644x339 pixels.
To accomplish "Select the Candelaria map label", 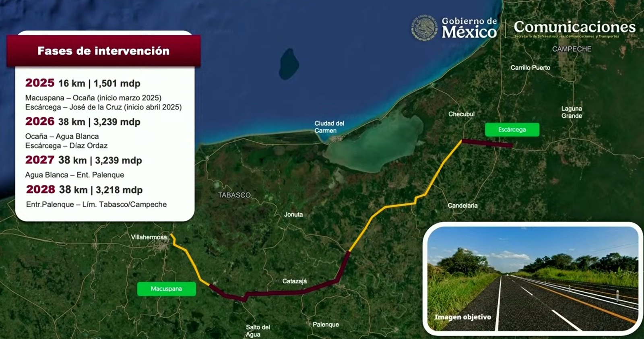I will pyautogui.click(x=462, y=205).
